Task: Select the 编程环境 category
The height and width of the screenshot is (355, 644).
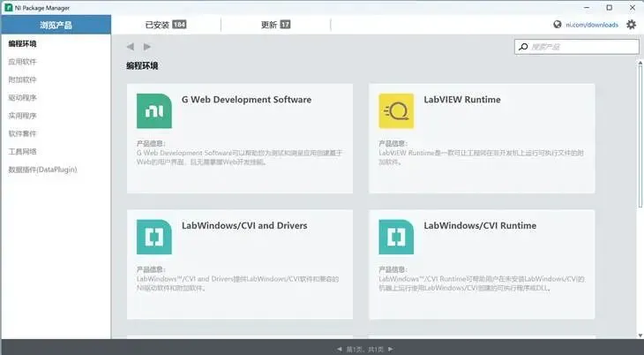Action: pyautogui.click(x=23, y=43)
